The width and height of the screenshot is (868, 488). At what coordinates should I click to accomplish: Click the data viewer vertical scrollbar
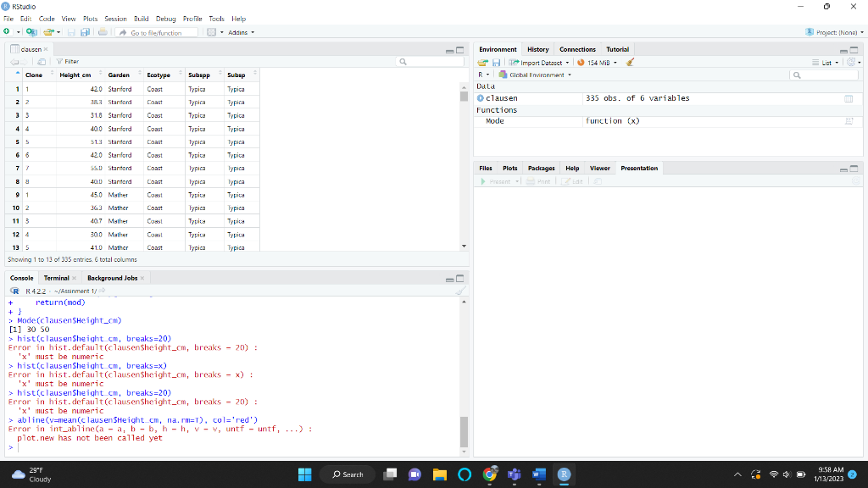coord(464,166)
